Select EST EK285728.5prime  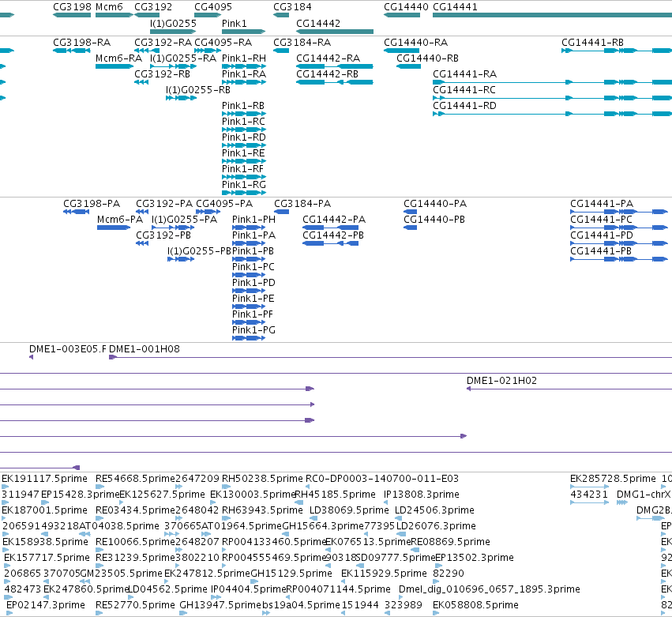pos(613,479)
